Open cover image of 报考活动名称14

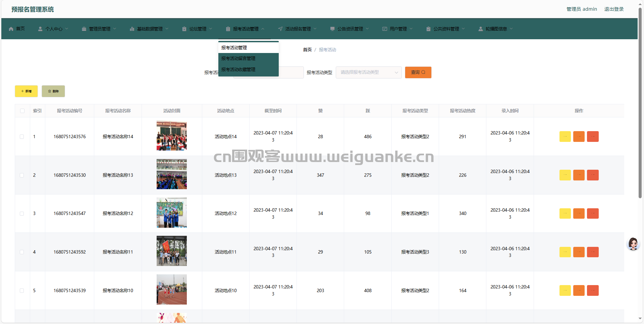tap(172, 136)
